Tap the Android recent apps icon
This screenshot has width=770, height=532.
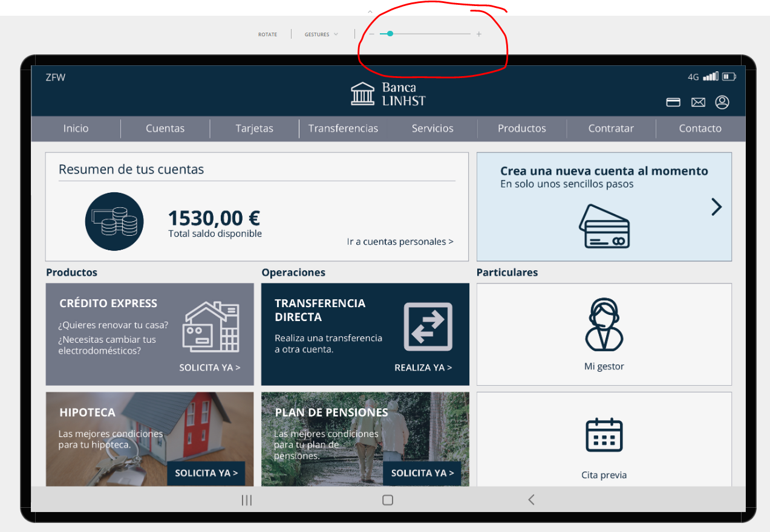point(246,500)
